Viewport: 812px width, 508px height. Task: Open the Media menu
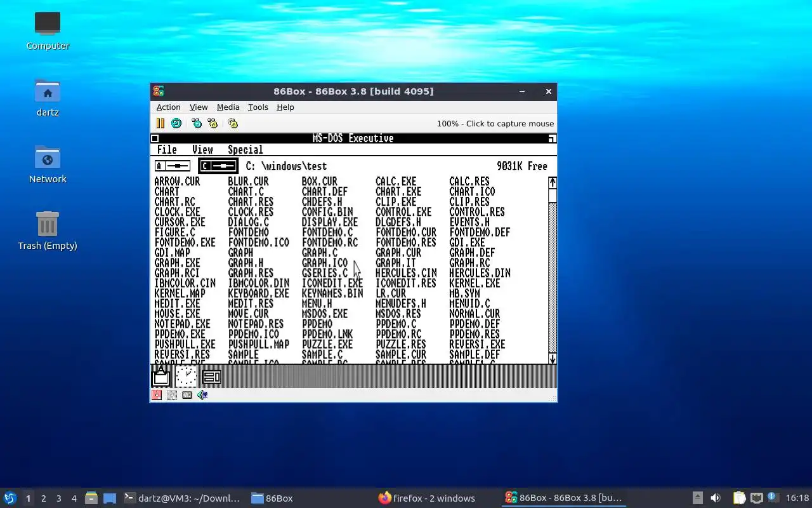pos(228,107)
